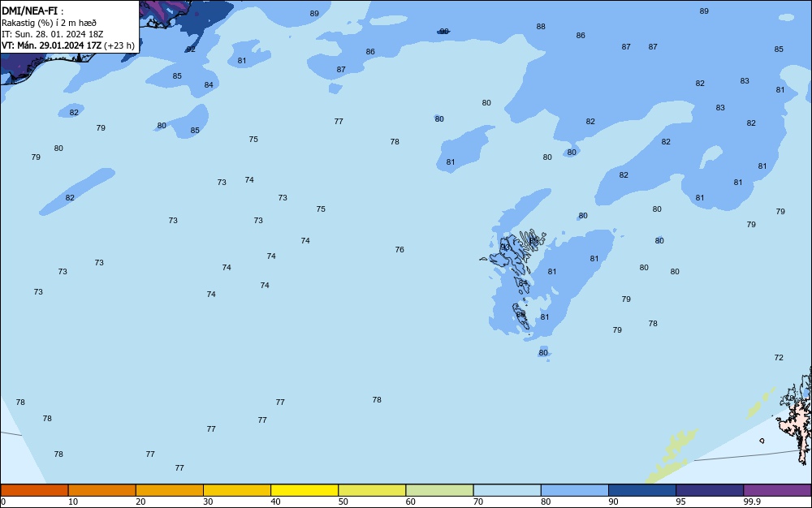
Task: Click the "IT: Sun. 28. 01. 2024 18Z" line
Action: tap(52, 34)
